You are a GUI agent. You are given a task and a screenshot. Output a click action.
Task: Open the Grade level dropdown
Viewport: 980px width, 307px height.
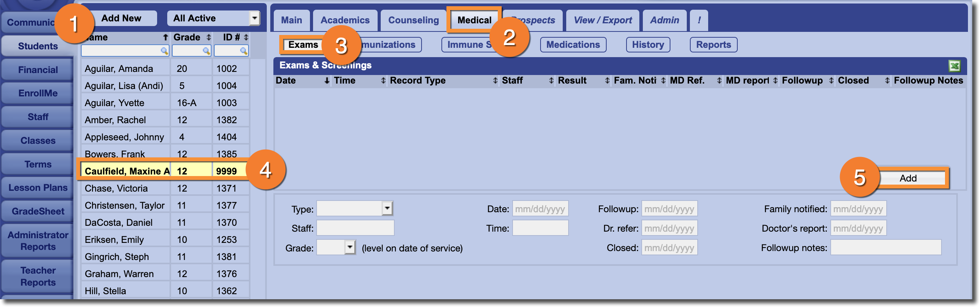350,247
